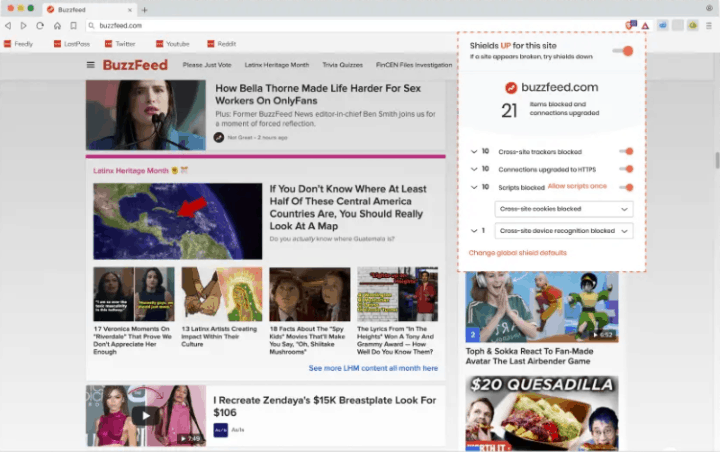Open 18 Facts About Spy Kids article
Viewport: 720px width, 452px height.
(307, 340)
